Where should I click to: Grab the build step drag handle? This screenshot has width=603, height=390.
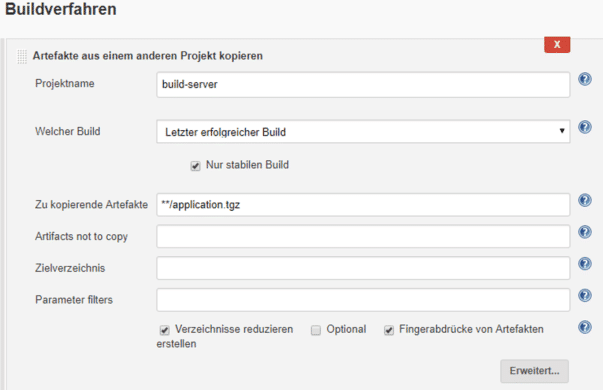click(22, 57)
